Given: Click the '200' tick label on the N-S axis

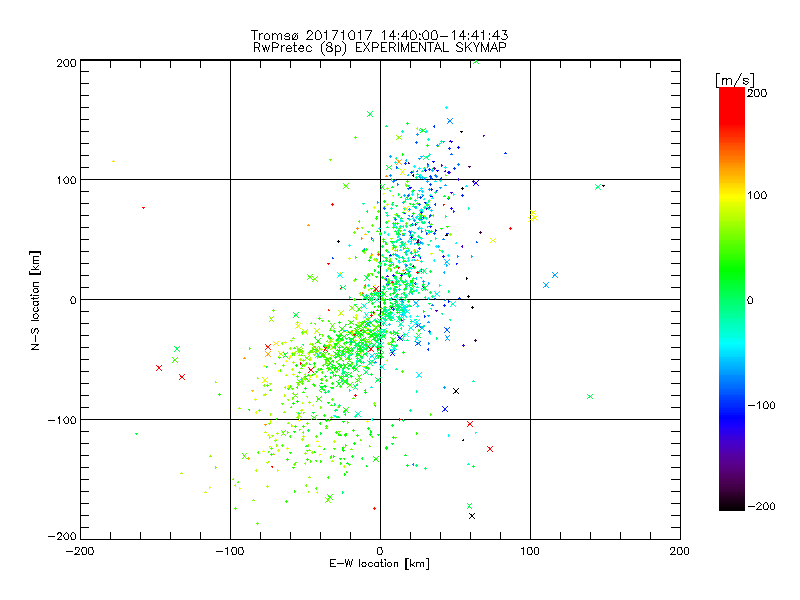Looking at the screenshot, I should (x=66, y=63).
